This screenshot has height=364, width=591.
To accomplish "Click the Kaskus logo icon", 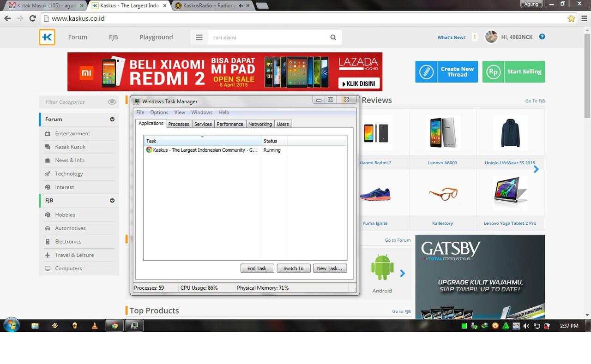I will 47,37.
